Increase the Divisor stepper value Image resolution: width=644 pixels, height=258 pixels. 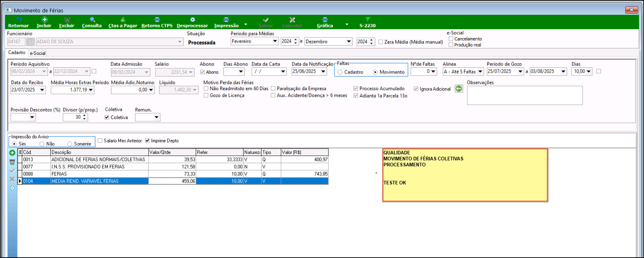[x=85, y=115]
